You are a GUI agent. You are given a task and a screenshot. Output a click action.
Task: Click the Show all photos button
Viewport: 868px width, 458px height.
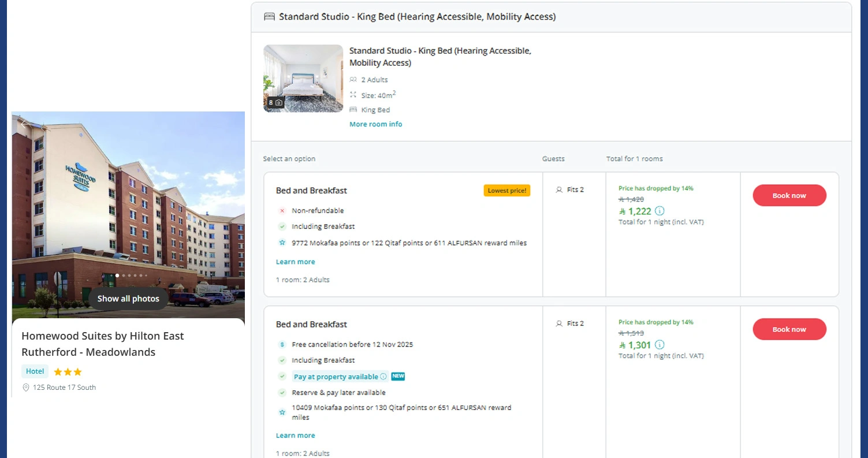click(x=128, y=299)
